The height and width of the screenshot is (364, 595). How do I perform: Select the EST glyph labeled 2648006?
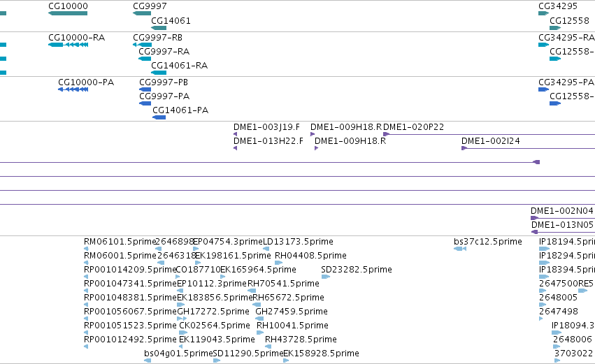[x=557, y=347]
